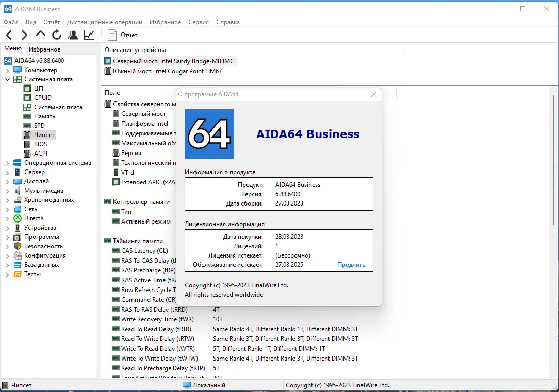Go back with the left arrow toolbar icon
This screenshot has height=392, width=559.
tap(9, 35)
